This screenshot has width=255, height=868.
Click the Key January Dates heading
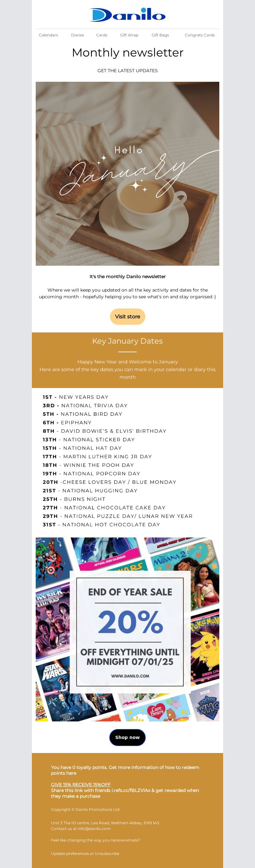point(127,341)
